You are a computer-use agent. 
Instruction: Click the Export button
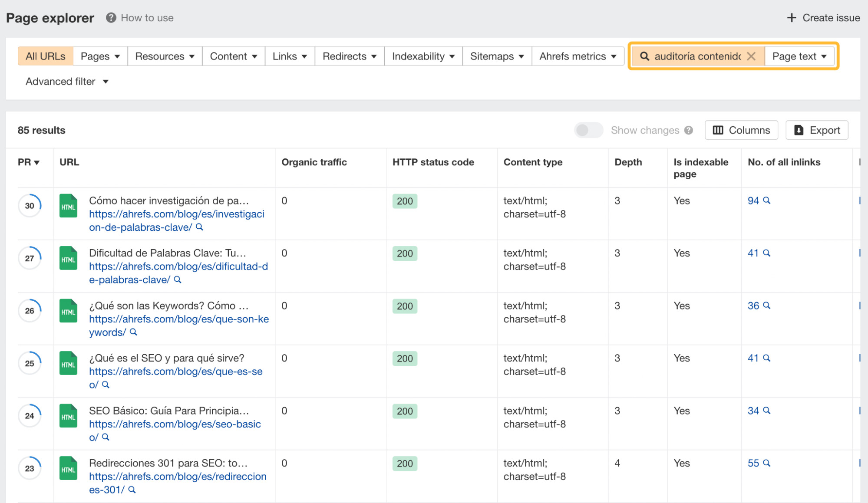pyautogui.click(x=817, y=130)
